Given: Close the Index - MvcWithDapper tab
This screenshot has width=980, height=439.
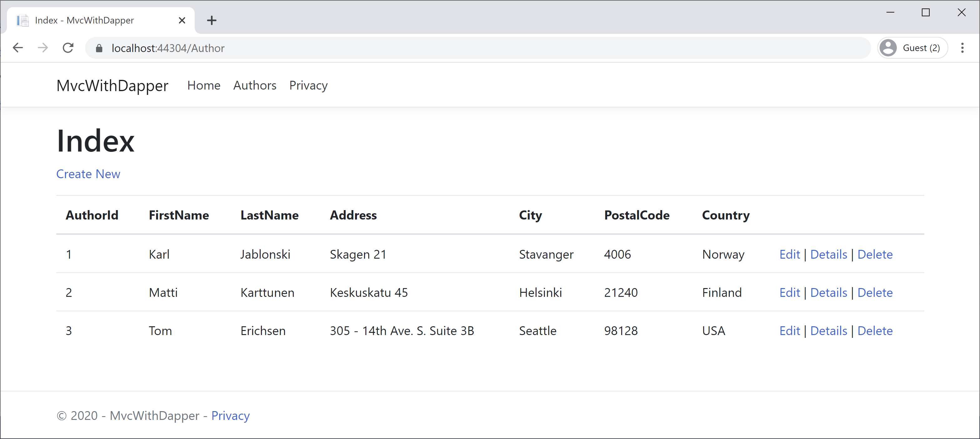Looking at the screenshot, I should point(182,21).
